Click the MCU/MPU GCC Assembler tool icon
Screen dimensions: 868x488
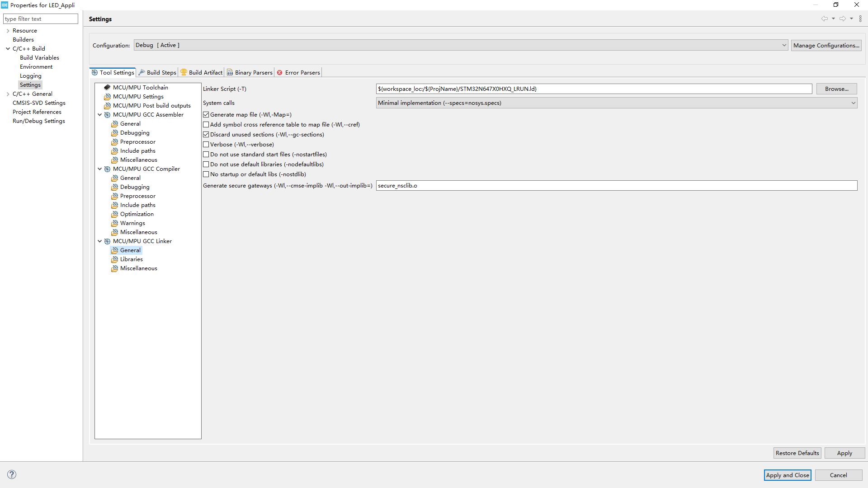click(x=107, y=115)
